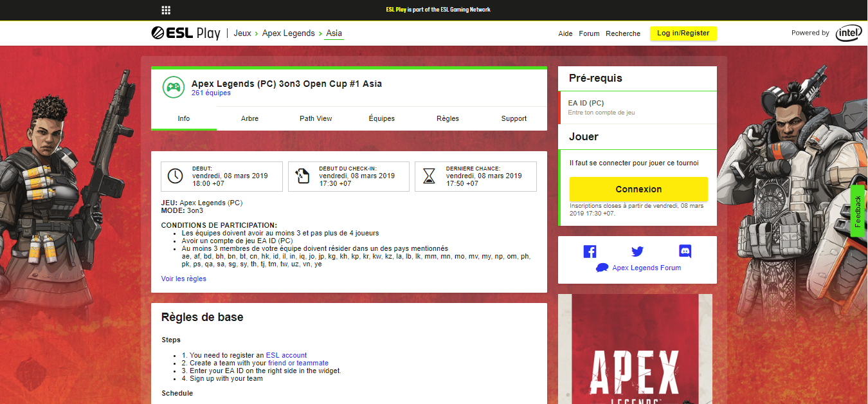The image size is (868, 404).
Task: Click the Règles de base heading
Action: [203, 317]
